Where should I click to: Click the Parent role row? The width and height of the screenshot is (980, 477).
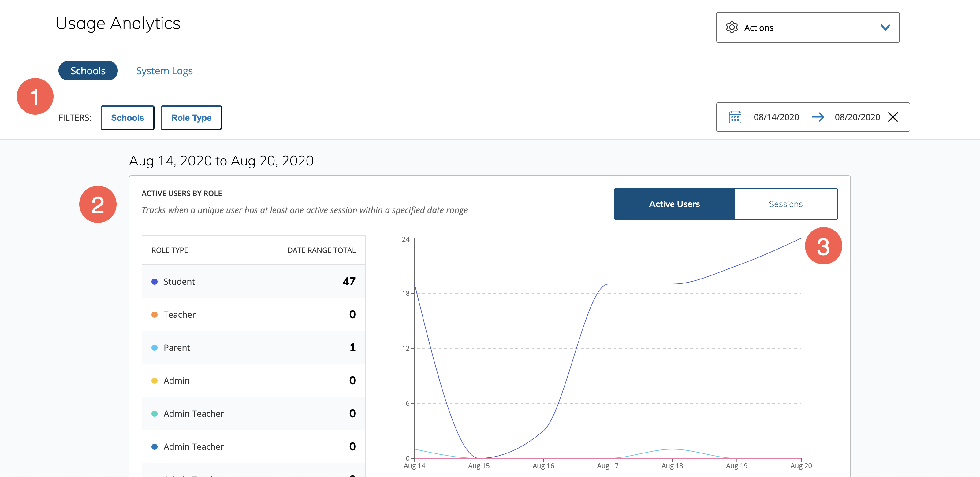pyautogui.click(x=253, y=347)
